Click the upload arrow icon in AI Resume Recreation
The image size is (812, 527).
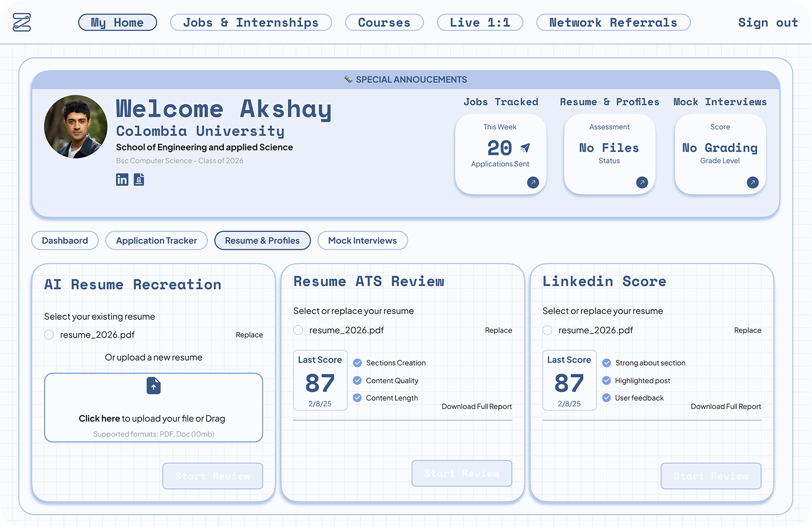coord(153,386)
